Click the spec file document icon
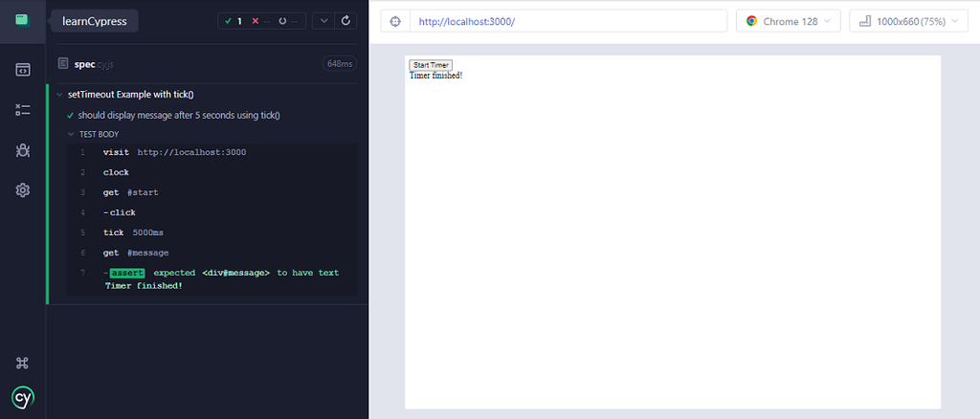Viewport: 980px width, 419px height. coord(62,63)
